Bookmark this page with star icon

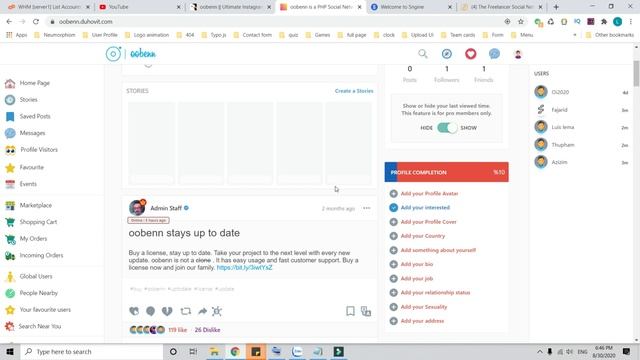521,22
